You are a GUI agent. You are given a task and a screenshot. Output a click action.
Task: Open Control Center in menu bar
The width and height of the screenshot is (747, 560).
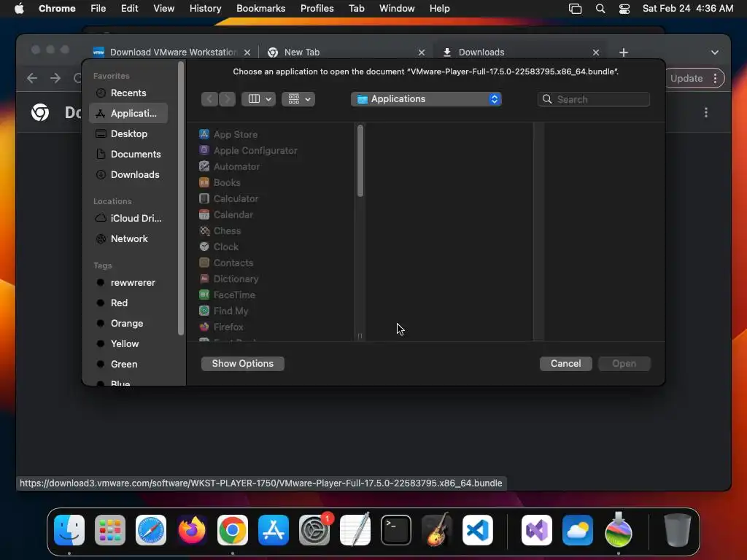(624, 9)
